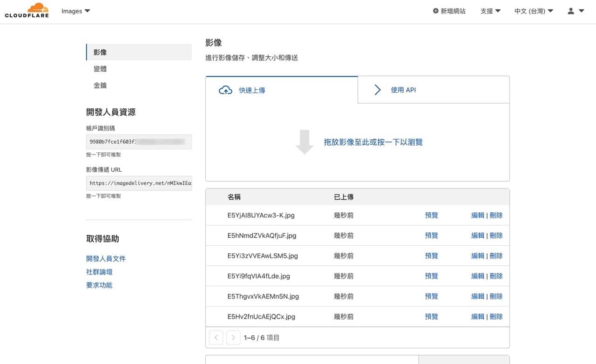Click file name E5YjAI8UYAcw3-K.jpg
Screen dimensions: 596x364
tap(261, 216)
